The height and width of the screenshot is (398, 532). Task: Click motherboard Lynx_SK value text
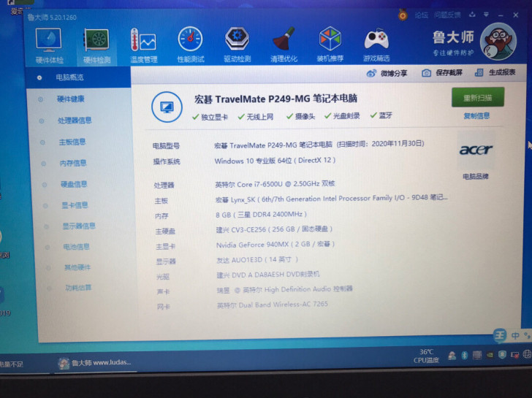[x=332, y=199]
